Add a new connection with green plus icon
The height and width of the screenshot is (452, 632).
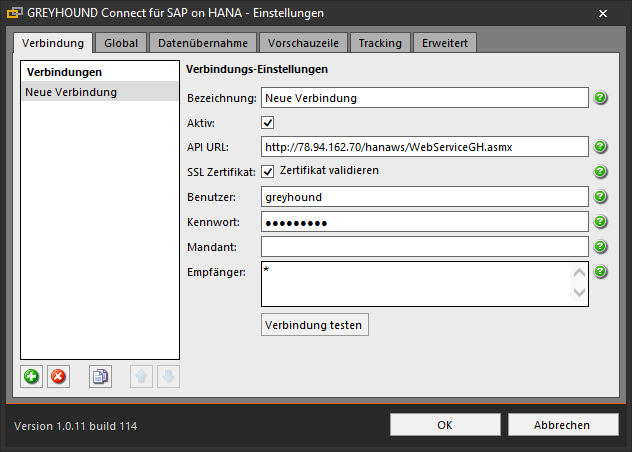point(31,377)
